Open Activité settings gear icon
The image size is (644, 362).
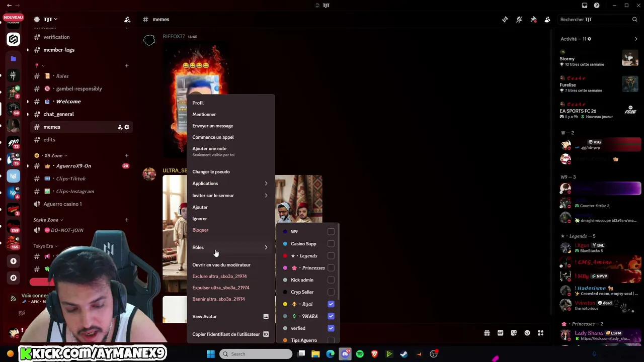(589, 39)
